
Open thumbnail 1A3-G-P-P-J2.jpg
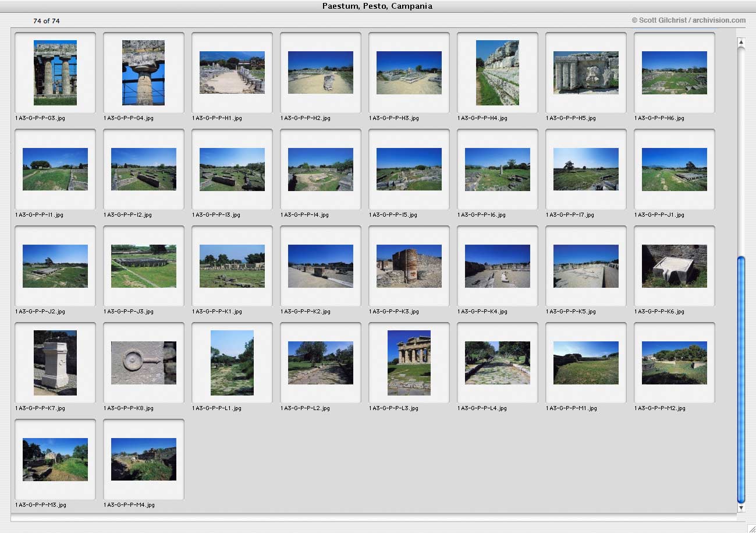pos(55,266)
